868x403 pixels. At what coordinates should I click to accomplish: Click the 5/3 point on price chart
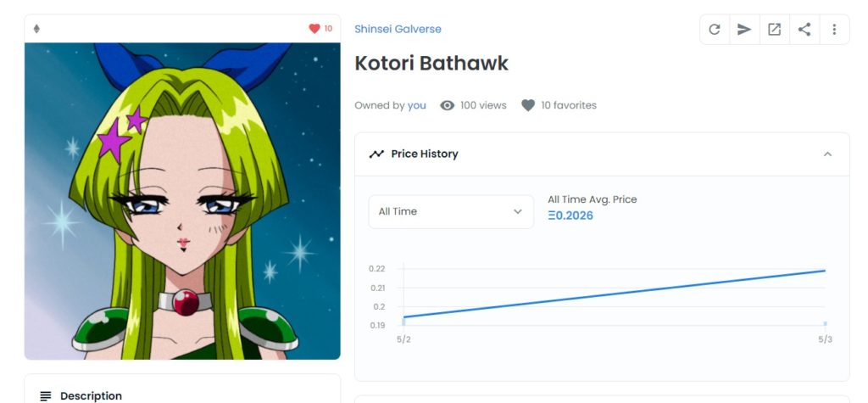coord(825,271)
